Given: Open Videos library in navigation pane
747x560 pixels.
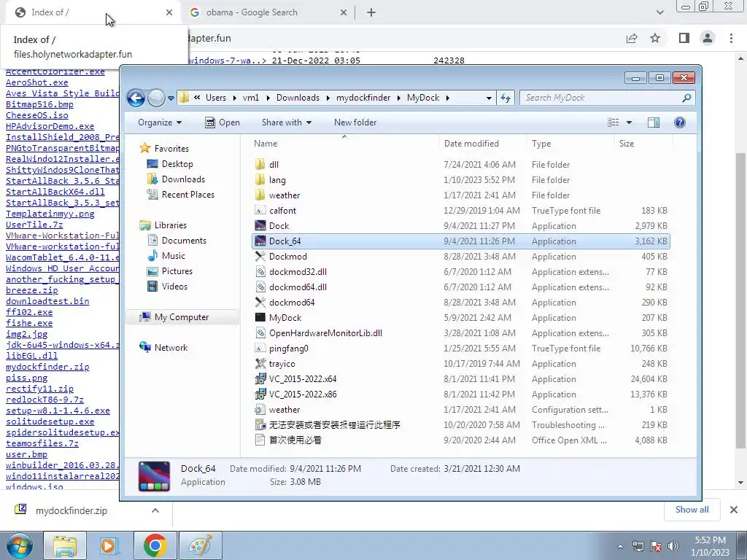Looking at the screenshot, I should point(167,286).
